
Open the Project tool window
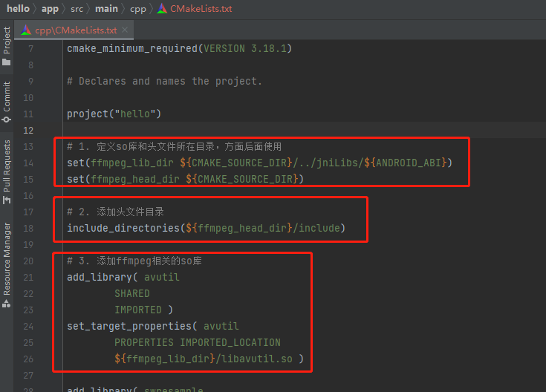click(7, 46)
